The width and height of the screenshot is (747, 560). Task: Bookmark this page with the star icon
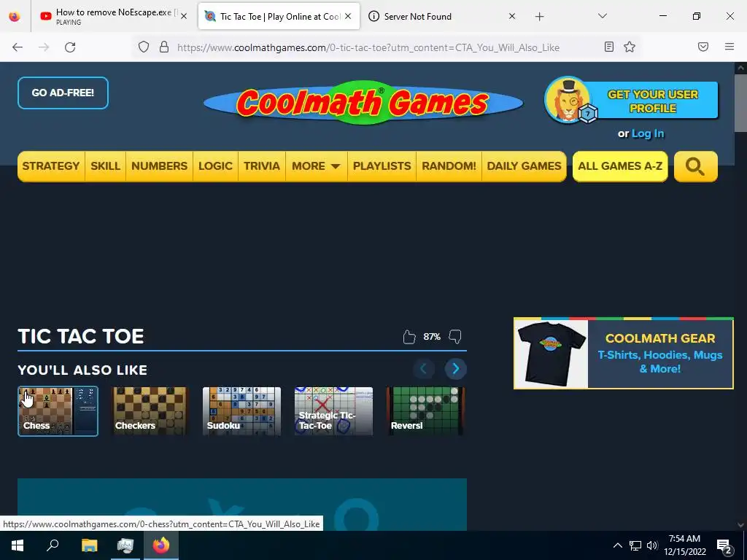pos(630,47)
